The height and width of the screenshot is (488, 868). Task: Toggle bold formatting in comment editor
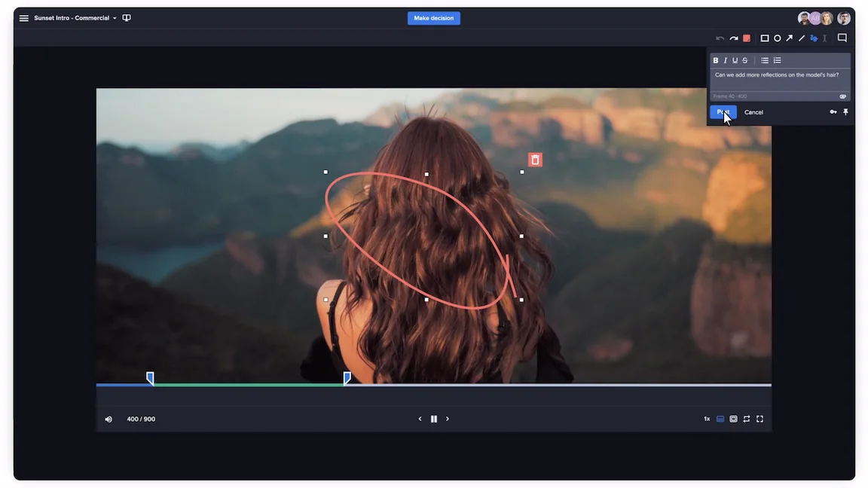(x=716, y=60)
